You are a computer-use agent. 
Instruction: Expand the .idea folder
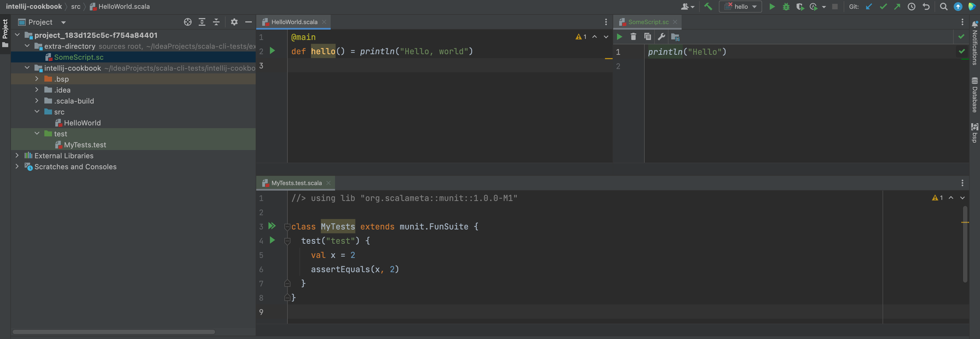tap(37, 90)
